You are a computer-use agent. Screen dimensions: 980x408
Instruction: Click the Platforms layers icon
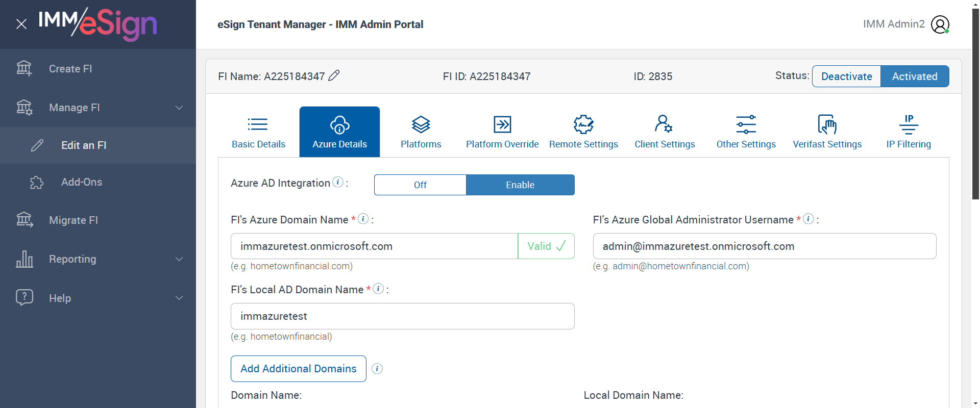click(421, 124)
